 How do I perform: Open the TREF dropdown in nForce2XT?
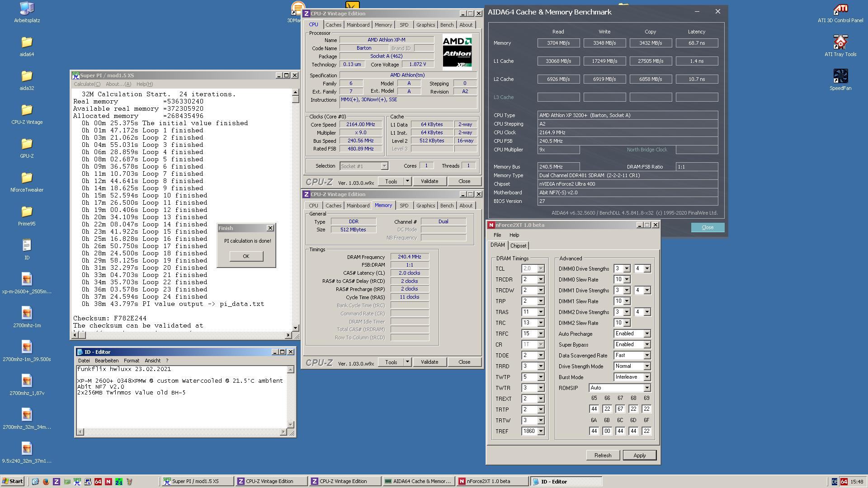click(541, 432)
